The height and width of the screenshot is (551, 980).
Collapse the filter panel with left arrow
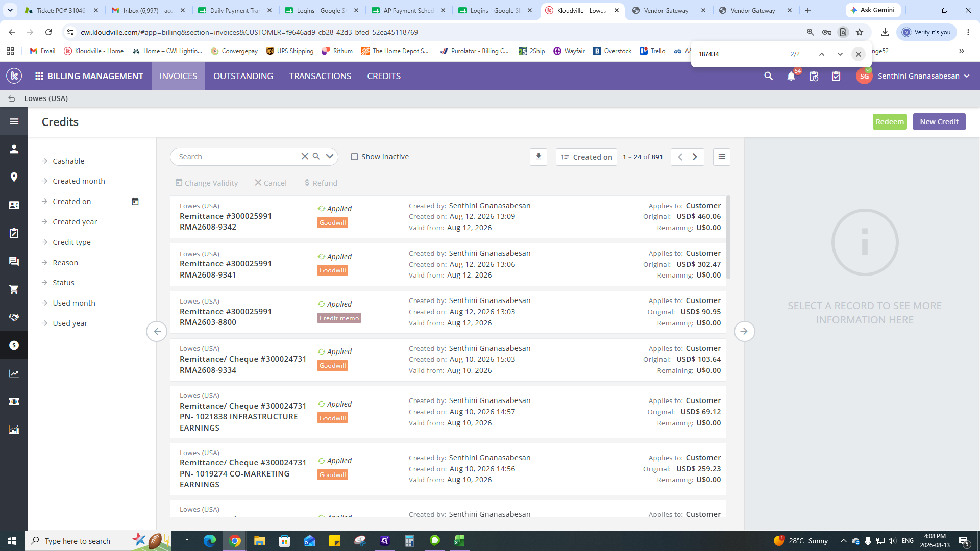(x=157, y=331)
